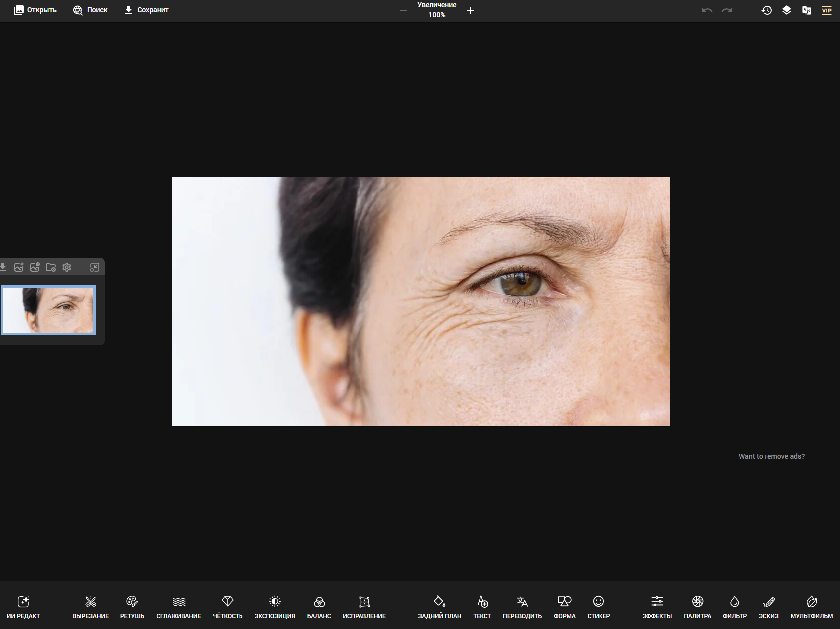Open the ПАЛИТРА palette tool

[x=698, y=607]
